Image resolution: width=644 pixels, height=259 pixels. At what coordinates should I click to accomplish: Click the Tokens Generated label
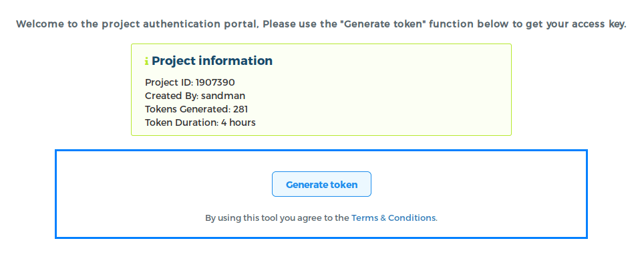coord(188,109)
